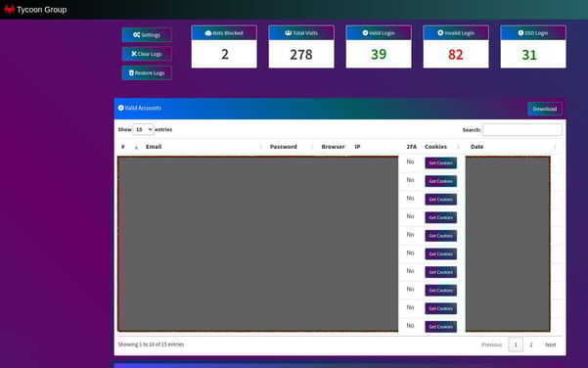The image size is (588, 368).
Task: Sort the table by Email column
Action: [154, 147]
